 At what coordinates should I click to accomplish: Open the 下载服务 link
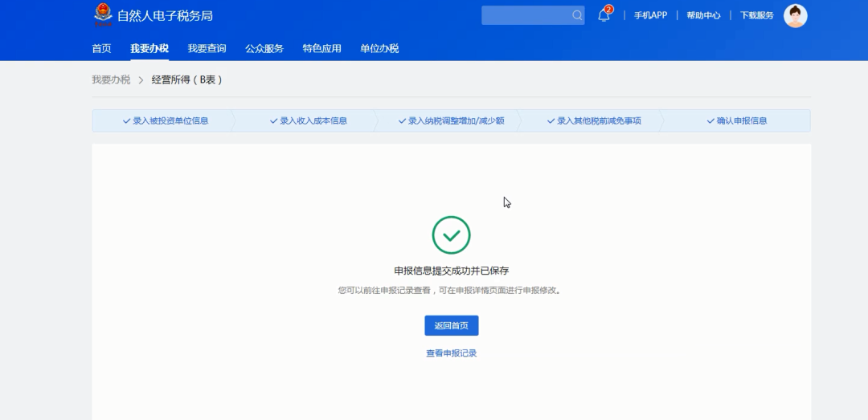coord(757,15)
